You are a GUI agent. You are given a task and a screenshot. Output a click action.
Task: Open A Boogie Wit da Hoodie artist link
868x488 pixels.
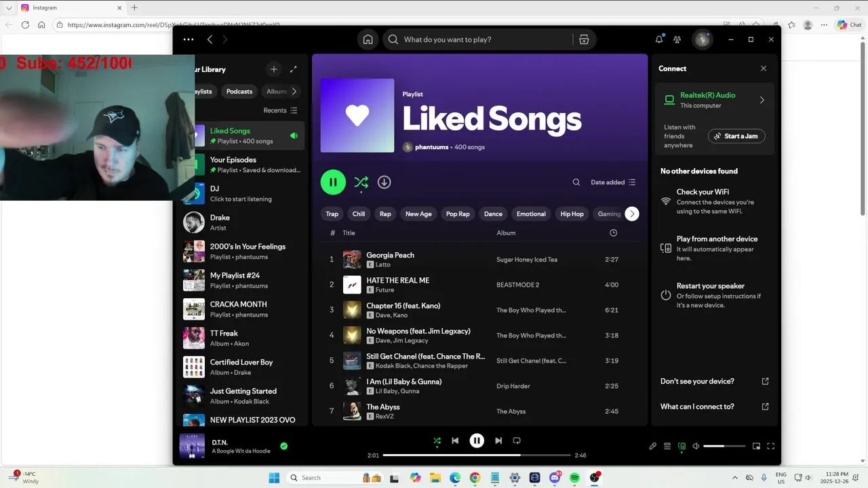pyautogui.click(x=241, y=451)
